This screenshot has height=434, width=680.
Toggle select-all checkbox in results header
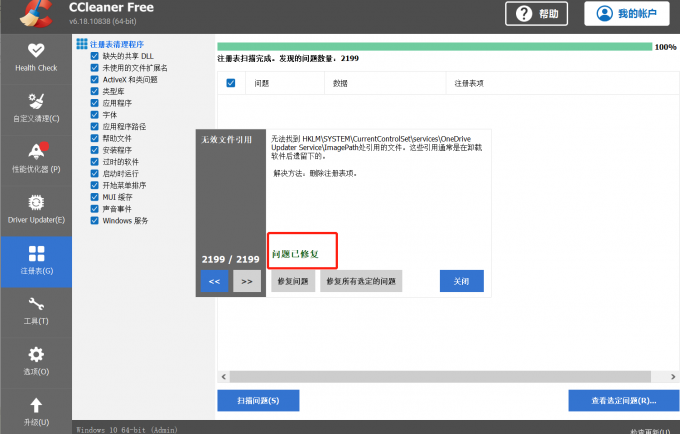[x=231, y=83]
